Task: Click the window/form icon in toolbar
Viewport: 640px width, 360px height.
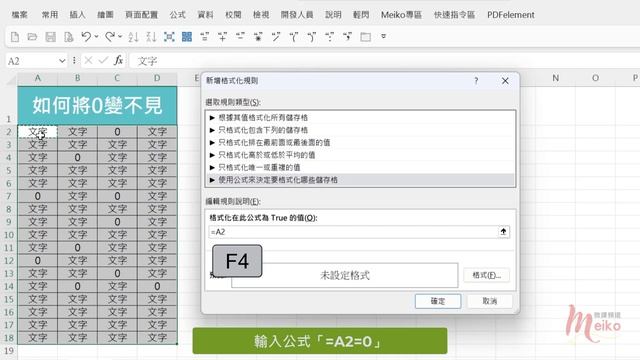Action: tap(366, 37)
